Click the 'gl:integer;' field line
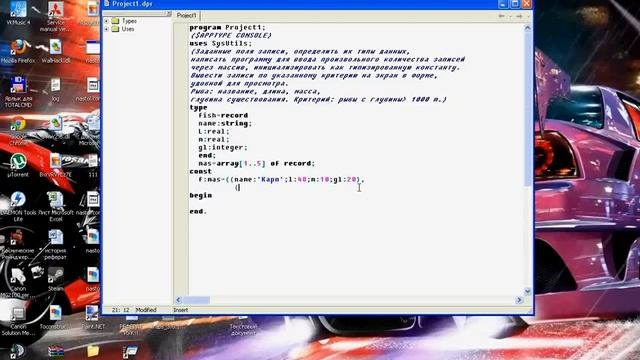 click(223, 147)
